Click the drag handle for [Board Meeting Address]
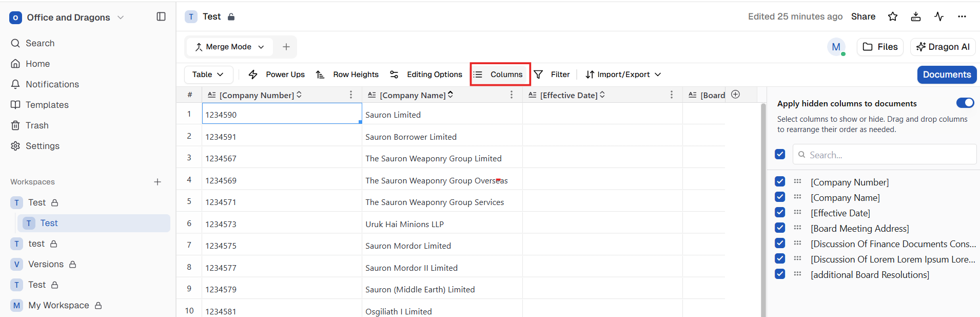Image resolution: width=980 pixels, height=317 pixels. (x=797, y=228)
